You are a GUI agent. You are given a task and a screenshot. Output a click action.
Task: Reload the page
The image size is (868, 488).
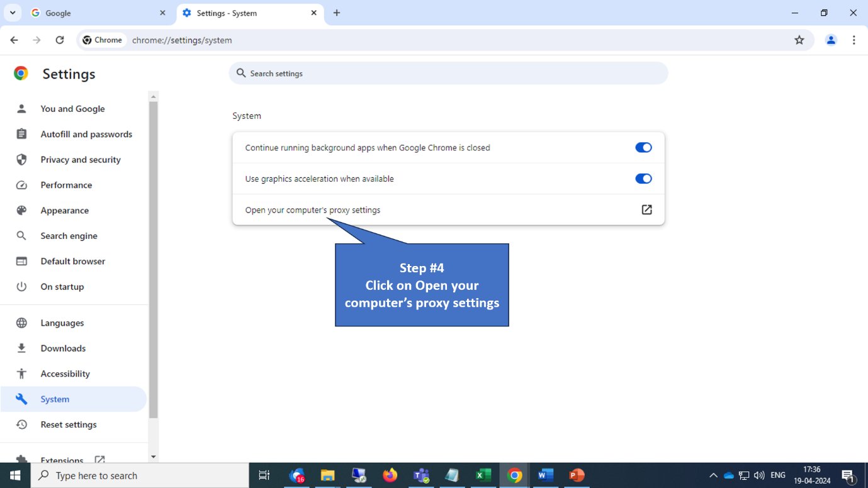(x=60, y=40)
